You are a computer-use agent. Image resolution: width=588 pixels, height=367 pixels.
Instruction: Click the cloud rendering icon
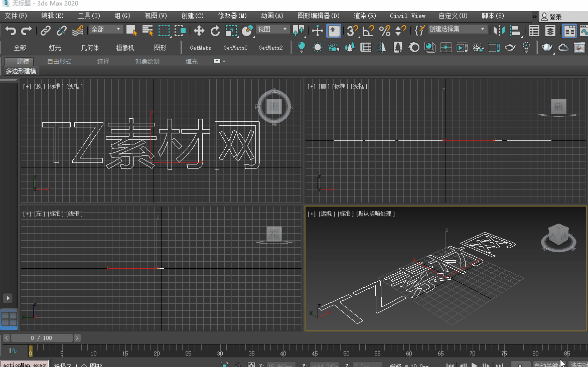point(563,47)
